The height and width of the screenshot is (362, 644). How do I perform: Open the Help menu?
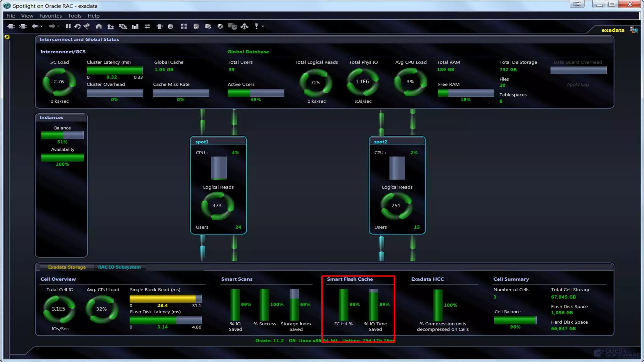pyautogui.click(x=93, y=16)
